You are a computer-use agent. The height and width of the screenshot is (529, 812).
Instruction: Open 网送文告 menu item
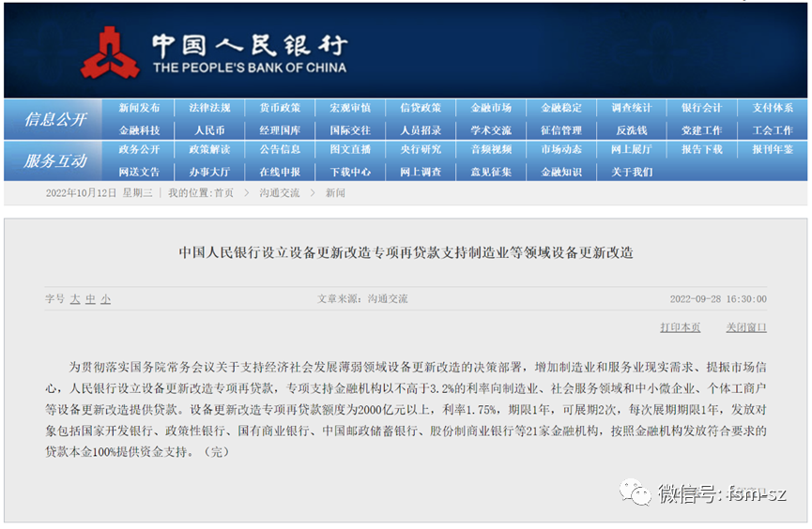click(x=139, y=172)
